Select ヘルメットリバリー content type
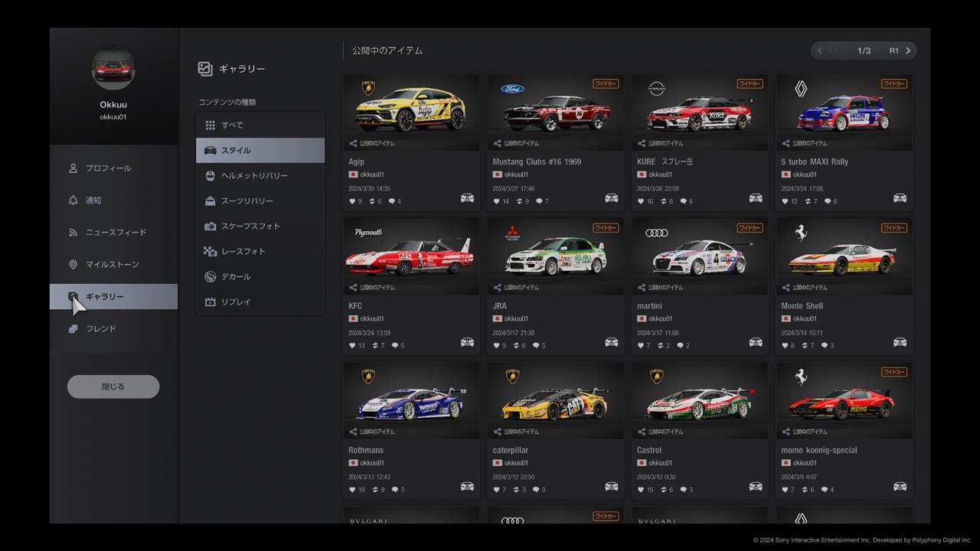Image resolution: width=980 pixels, height=551 pixels. coord(260,175)
